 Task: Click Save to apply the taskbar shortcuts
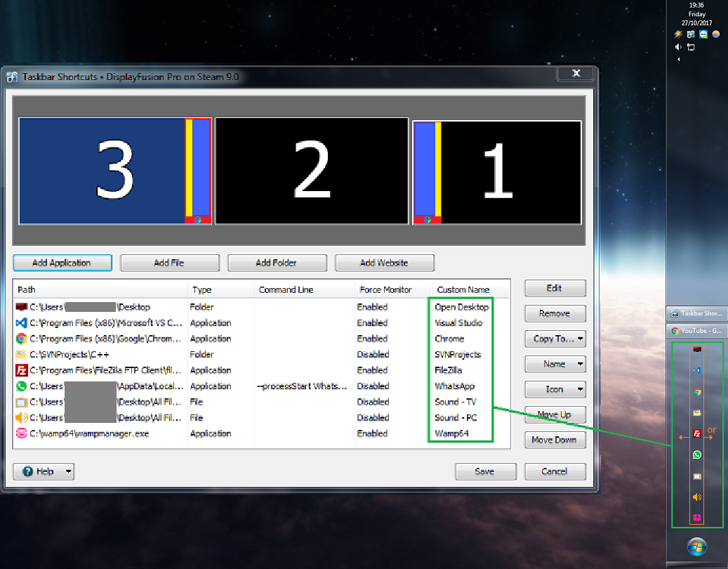[x=484, y=471]
